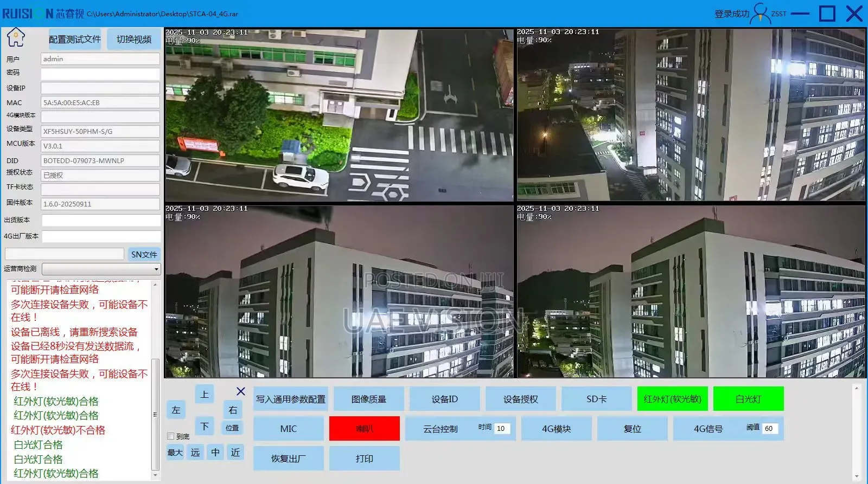
Task: Click the 4G出厂版本 field
Action: point(101,236)
